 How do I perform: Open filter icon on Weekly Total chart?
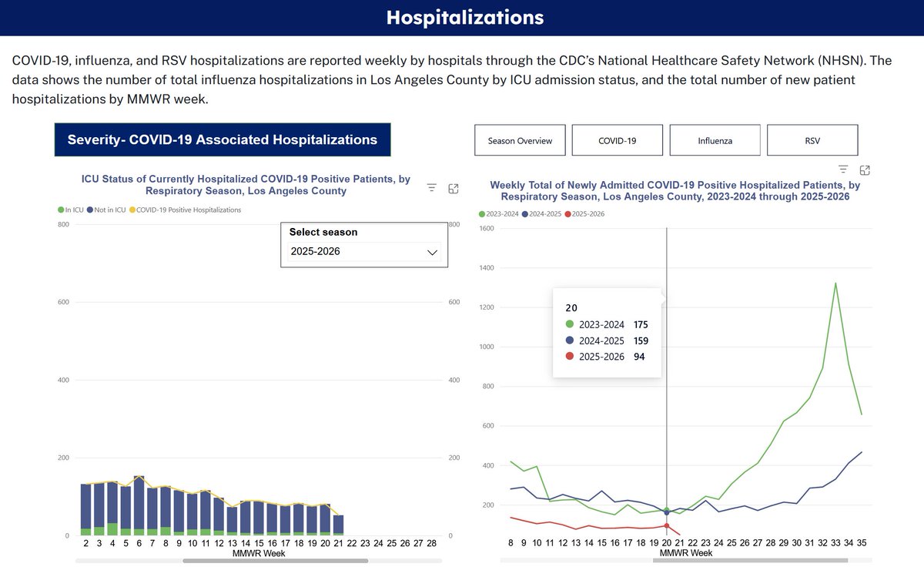(843, 169)
